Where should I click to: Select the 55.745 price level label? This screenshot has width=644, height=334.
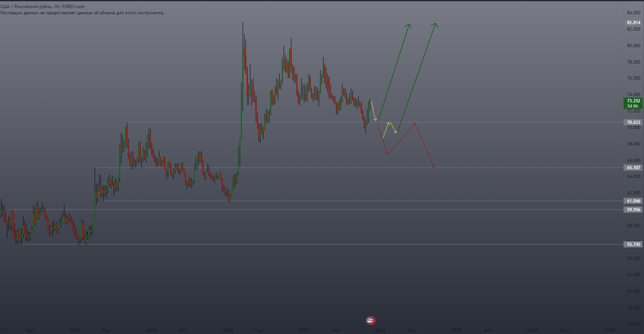pos(634,244)
